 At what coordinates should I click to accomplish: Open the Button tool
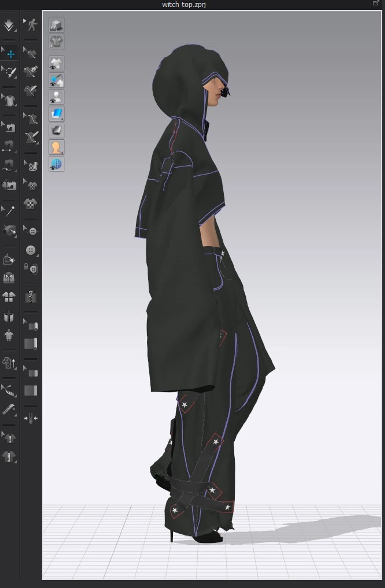pos(31,250)
